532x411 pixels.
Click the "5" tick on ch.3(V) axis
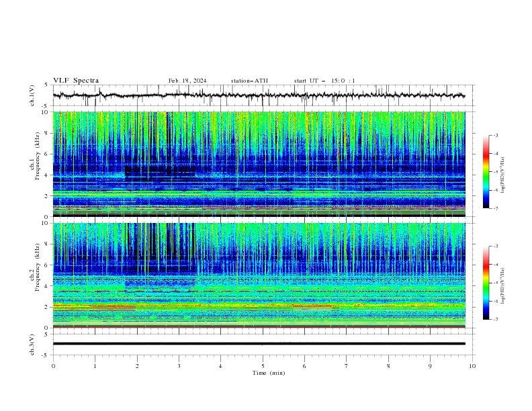click(x=46, y=334)
